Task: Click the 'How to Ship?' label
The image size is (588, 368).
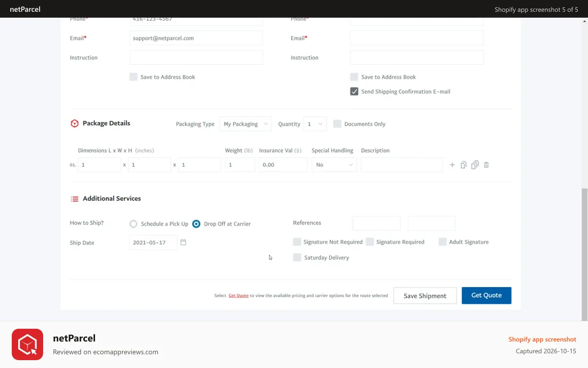Action: click(x=87, y=223)
